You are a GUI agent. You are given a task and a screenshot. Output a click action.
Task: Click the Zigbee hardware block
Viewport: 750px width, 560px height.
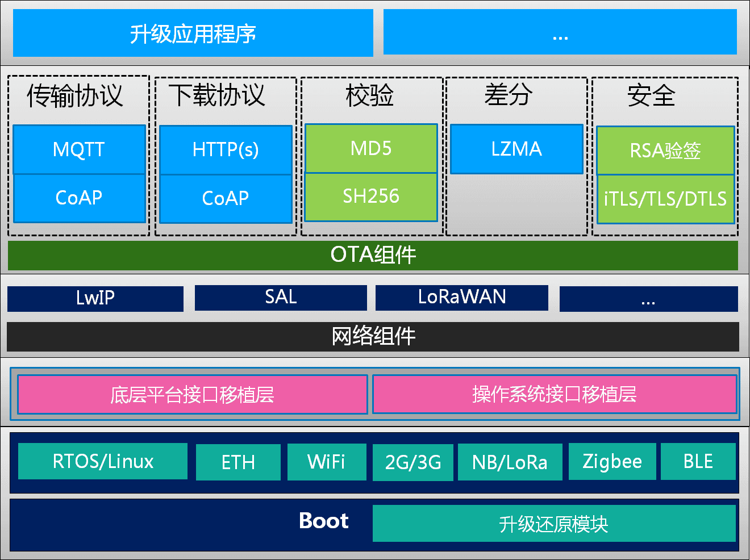(x=612, y=462)
